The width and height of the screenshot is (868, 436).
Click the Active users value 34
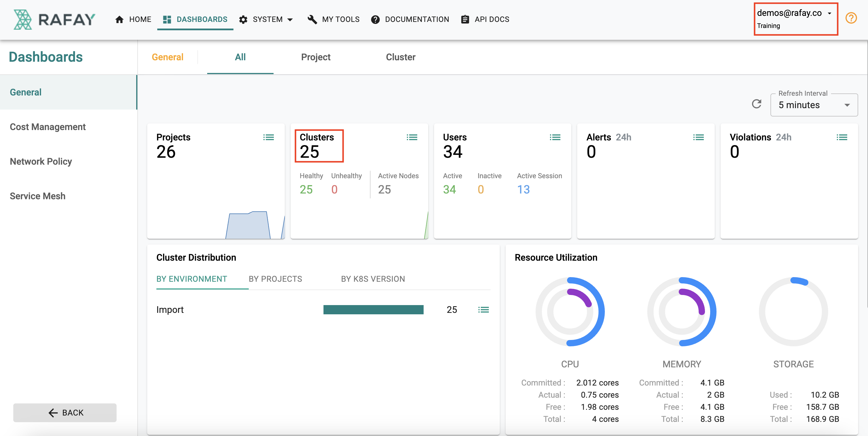pos(450,189)
